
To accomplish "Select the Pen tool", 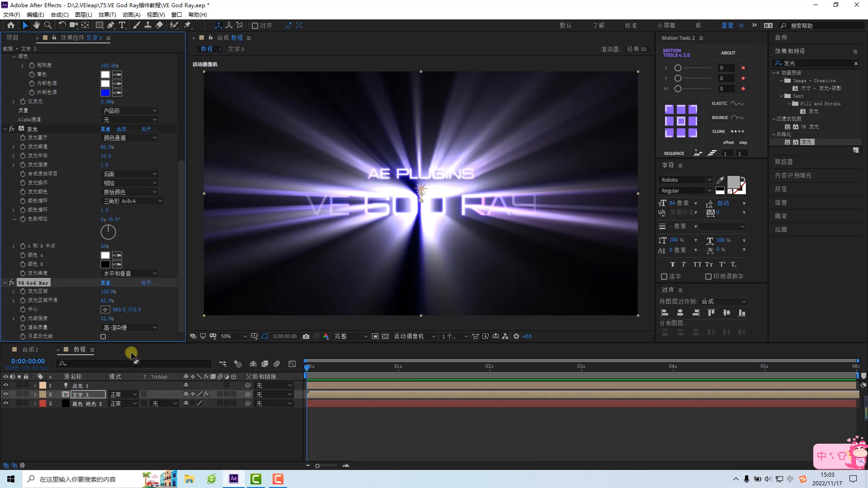I will tap(111, 25).
